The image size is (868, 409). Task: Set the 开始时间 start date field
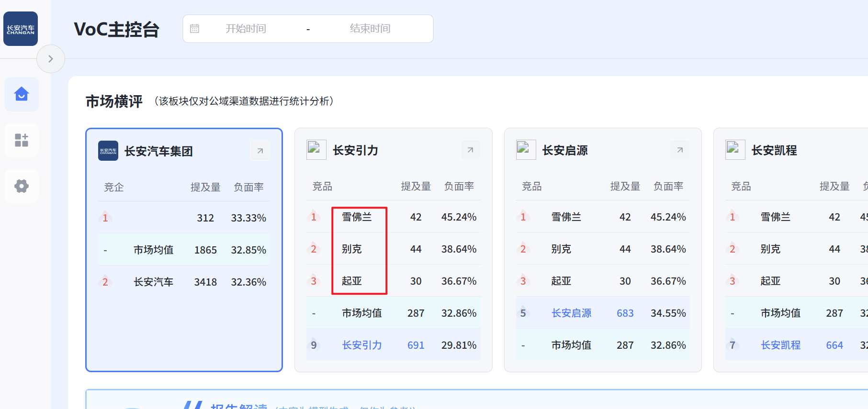tap(246, 29)
